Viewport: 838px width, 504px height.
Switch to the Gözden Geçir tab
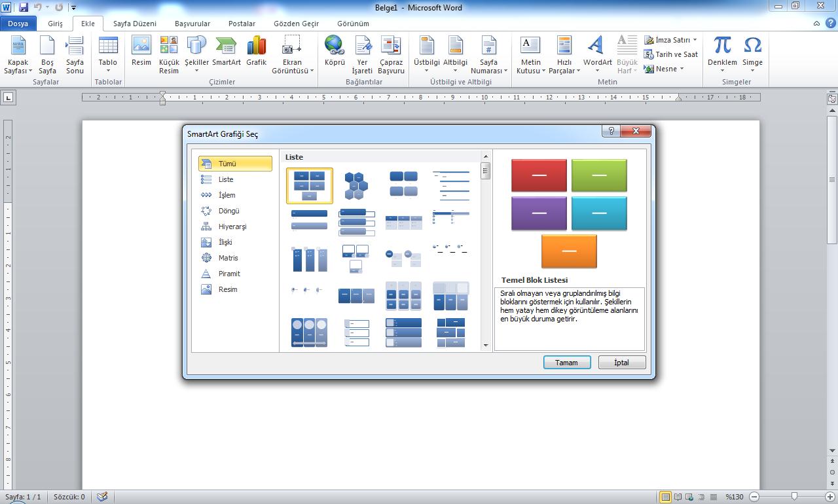tap(297, 24)
